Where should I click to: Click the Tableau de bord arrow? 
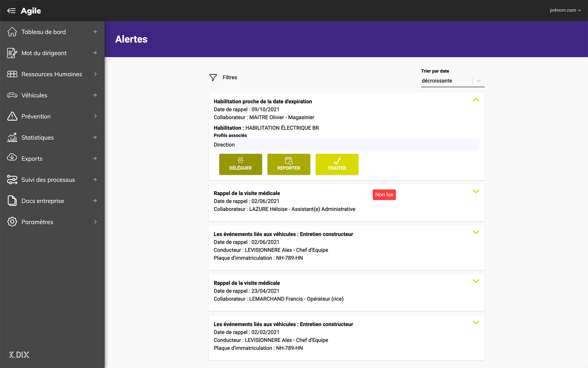click(95, 32)
